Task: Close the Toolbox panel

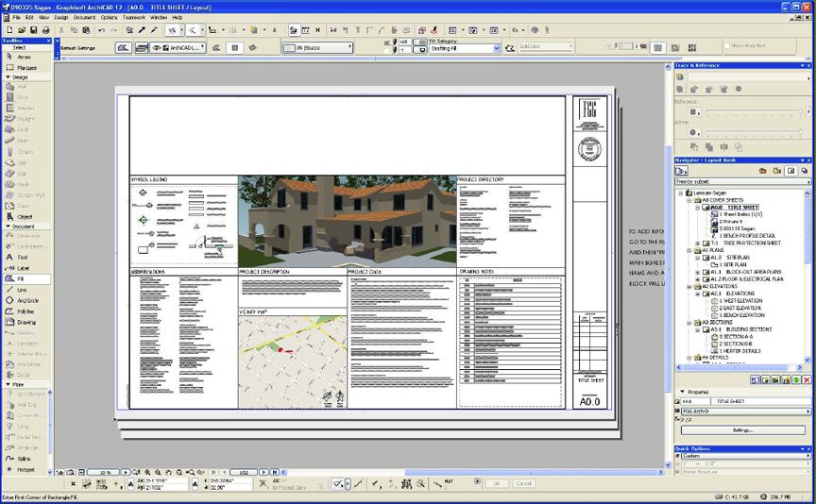Action: pyautogui.click(x=48, y=41)
